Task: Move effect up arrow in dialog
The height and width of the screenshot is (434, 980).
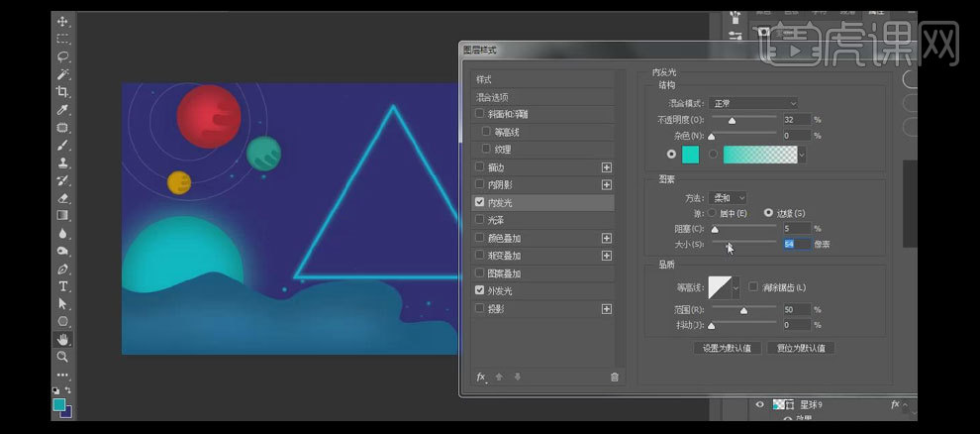Action: click(x=499, y=377)
